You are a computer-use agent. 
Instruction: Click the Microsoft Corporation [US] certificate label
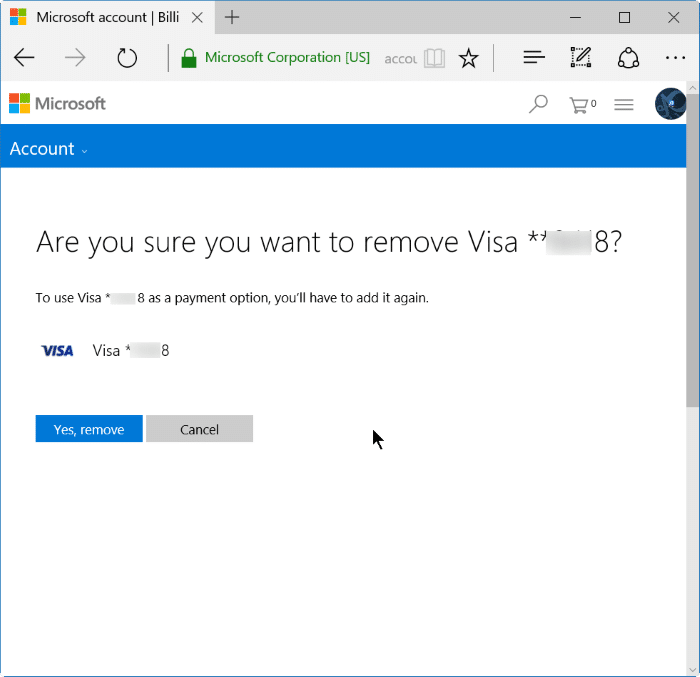tap(287, 58)
